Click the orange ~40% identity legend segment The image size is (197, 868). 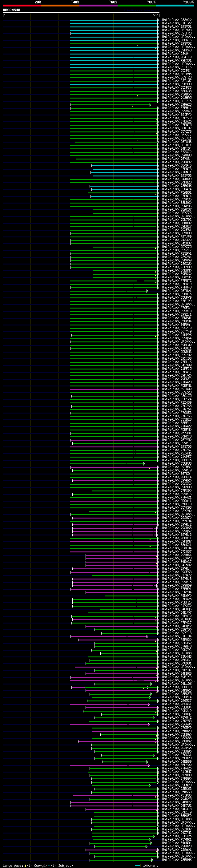(60, 6)
